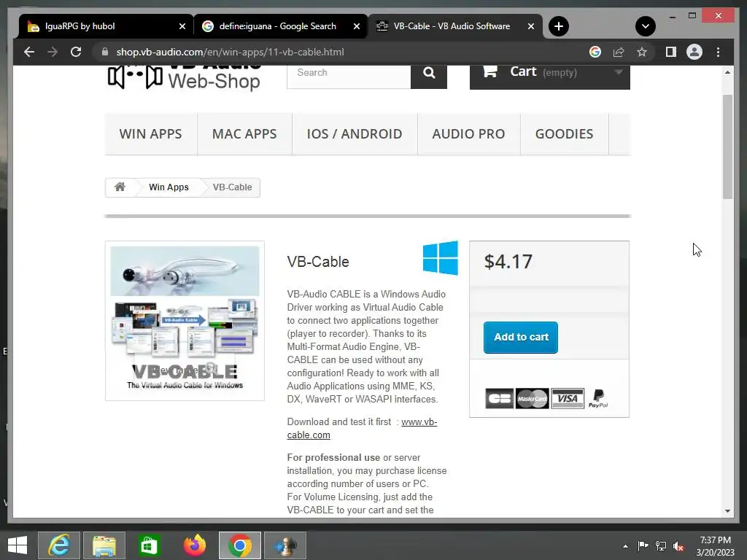This screenshot has width=747, height=560.
Task: Open the AUDIO PRO menu
Action: 468,134
